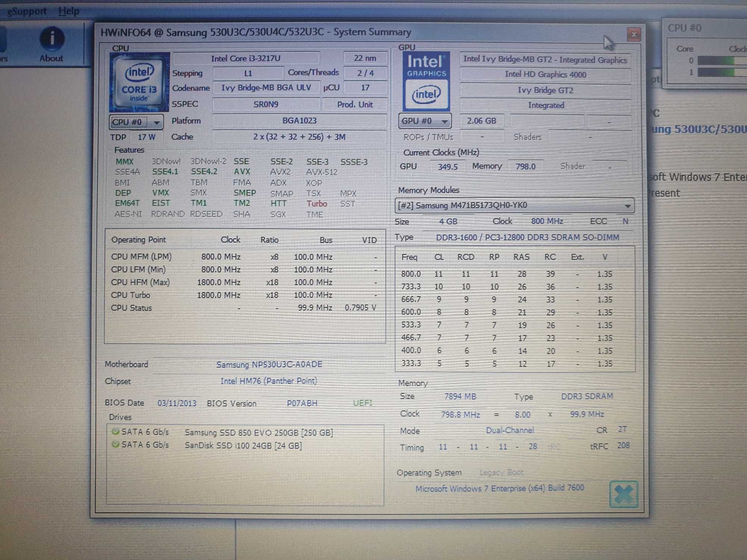
Task: Click the AES-NI feature flag
Action: pos(128,214)
